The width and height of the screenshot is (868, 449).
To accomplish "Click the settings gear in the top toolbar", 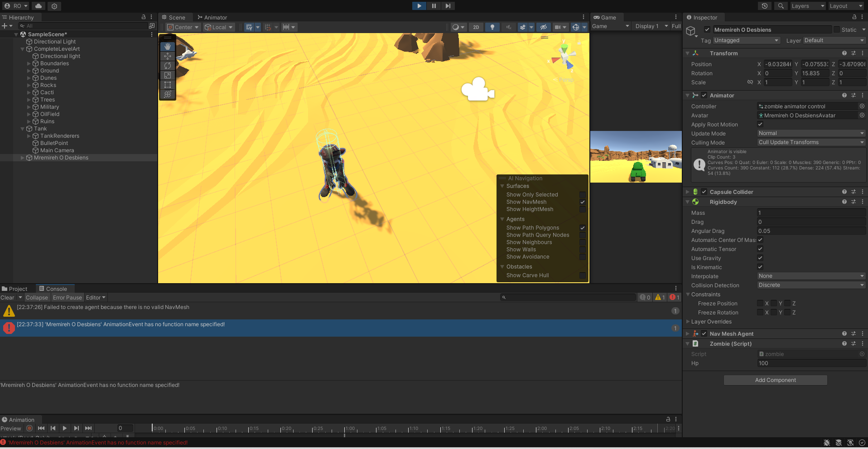I will (x=54, y=6).
